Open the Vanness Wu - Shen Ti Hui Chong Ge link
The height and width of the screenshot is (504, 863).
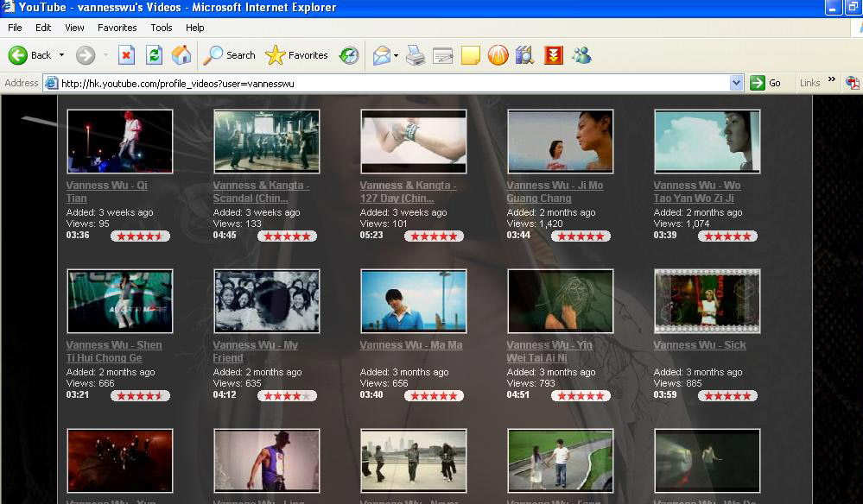click(114, 351)
